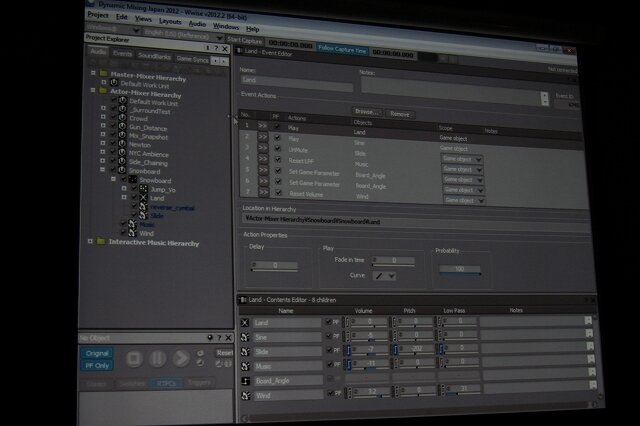Click the Start Capture button
This screenshot has width=640, height=426.
click(244, 40)
